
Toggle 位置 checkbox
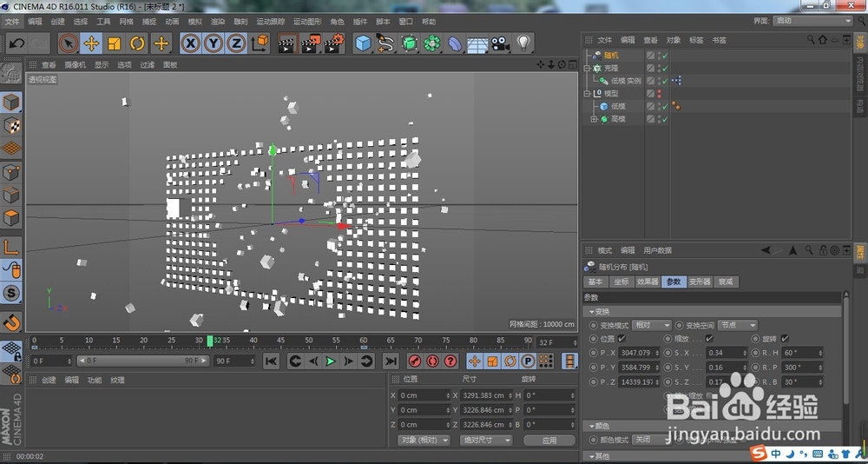tap(621, 338)
